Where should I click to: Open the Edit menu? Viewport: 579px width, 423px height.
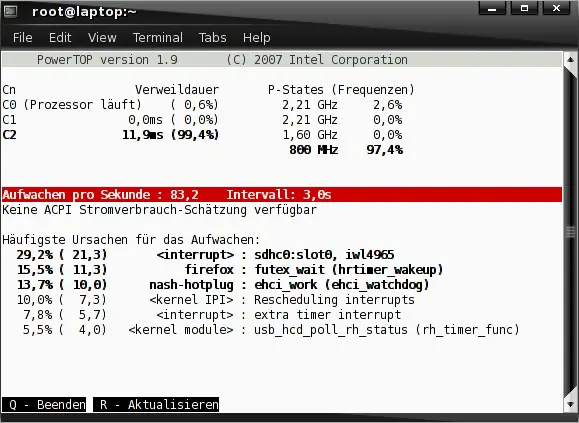click(60, 38)
